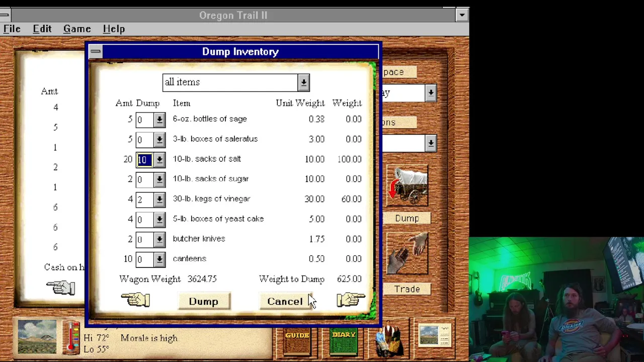Screen dimensions: 644x362
Task: Click the 'Unit Weight' column header
Action: [x=300, y=103]
